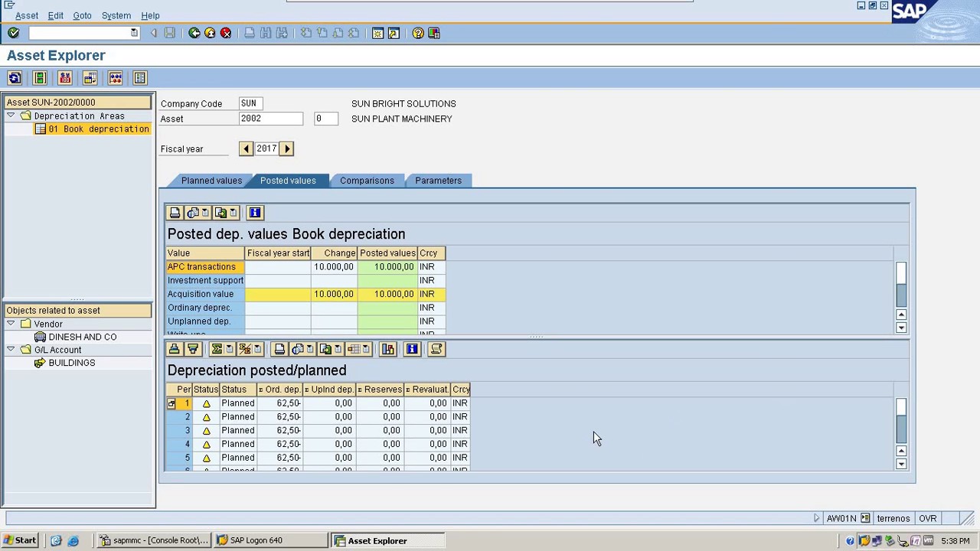Click the Graphic chart icon in depreciation toolbar
980x551 pixels.
[388, 349]
